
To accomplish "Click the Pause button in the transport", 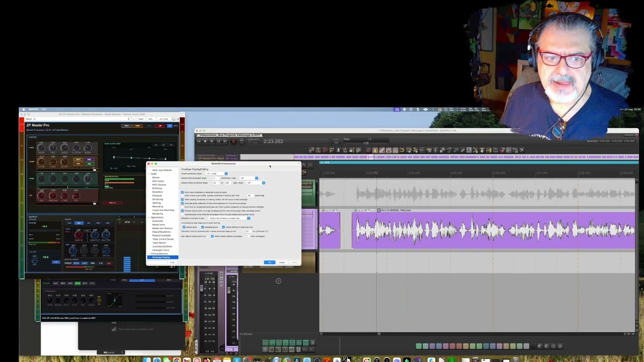I will 218,141.
